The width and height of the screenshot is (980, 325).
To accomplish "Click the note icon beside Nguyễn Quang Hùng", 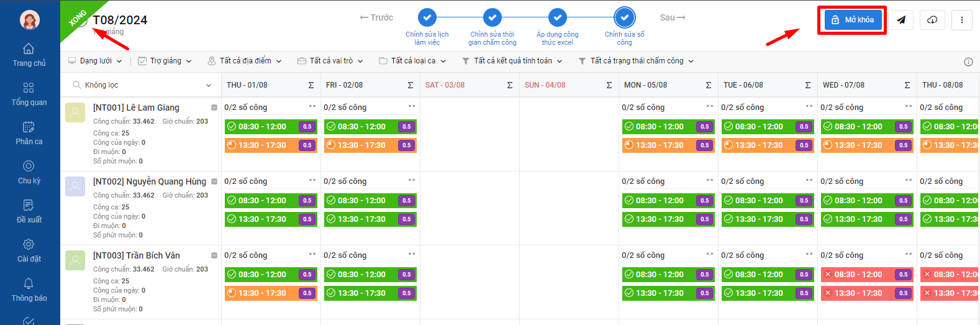I will (214, 181).
